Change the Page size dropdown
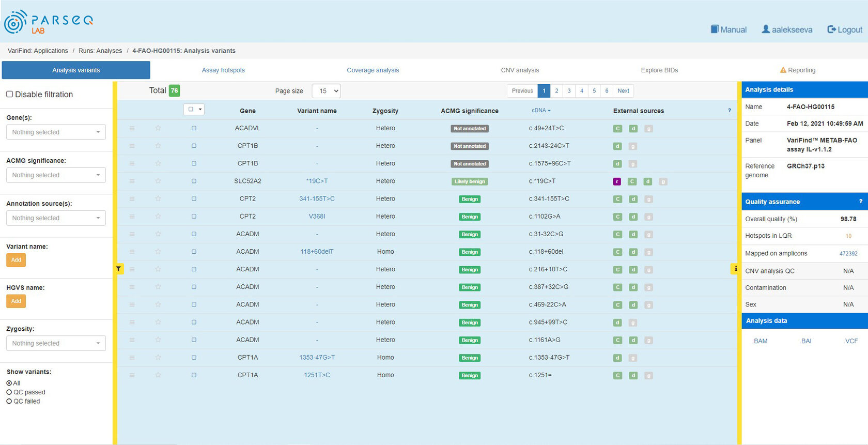This screenshot has width=868, height=445. pos(326,91)
